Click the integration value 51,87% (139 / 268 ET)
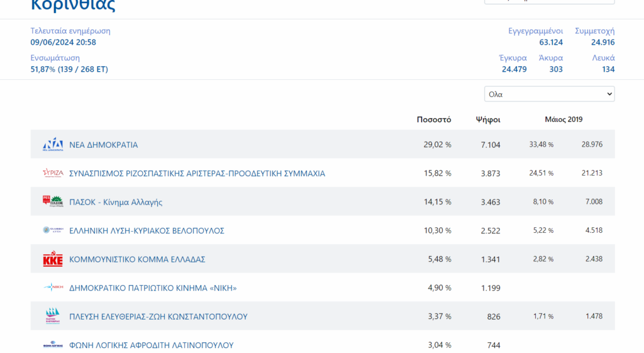Viewport: 644px width, 353px height. [x=69, y=69]
